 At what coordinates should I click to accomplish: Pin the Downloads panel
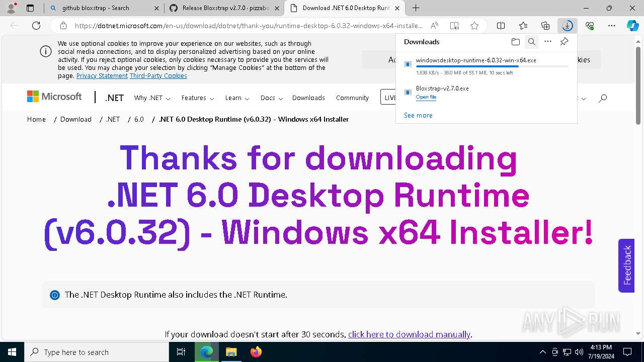pyautogui.click(x=565, y=42)
